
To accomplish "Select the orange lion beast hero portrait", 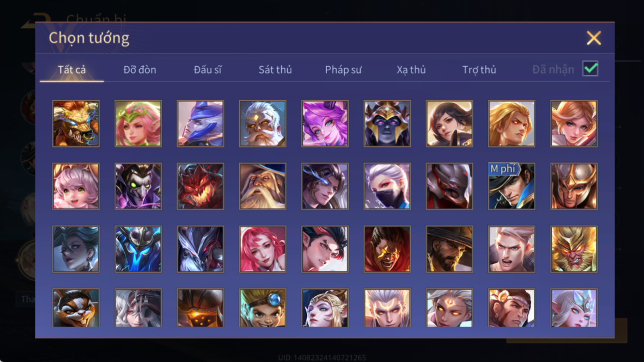I will [x=76, y=124].
